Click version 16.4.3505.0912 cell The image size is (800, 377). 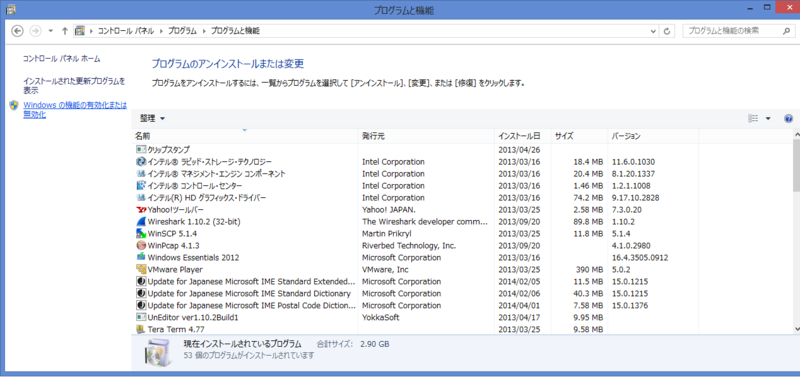(640, 258)
